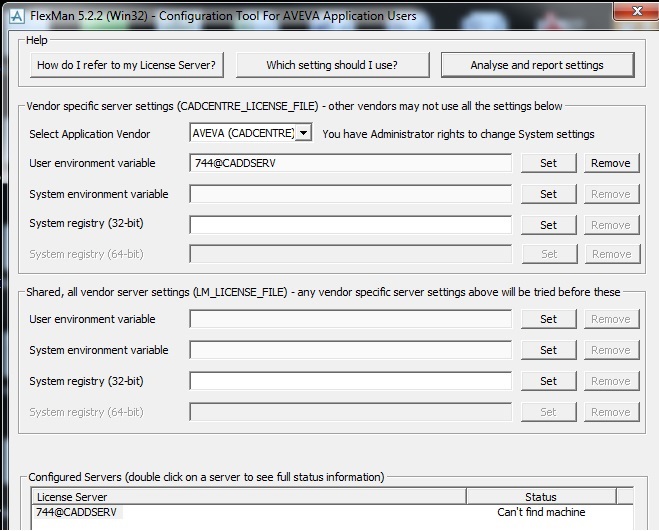Click shared System registry (32-bit) field

[351, 381]
